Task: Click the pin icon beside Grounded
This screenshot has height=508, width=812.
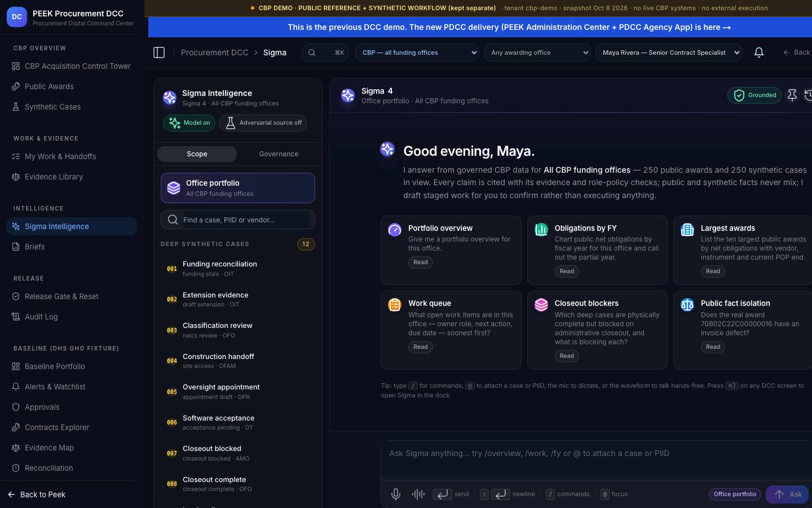Action: [x=792, y=95]
